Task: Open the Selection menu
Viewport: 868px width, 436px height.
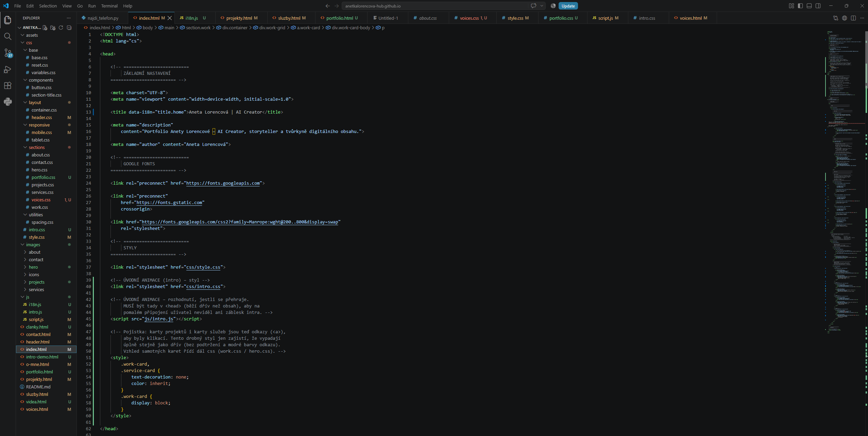Action: [x=48, y=6]
